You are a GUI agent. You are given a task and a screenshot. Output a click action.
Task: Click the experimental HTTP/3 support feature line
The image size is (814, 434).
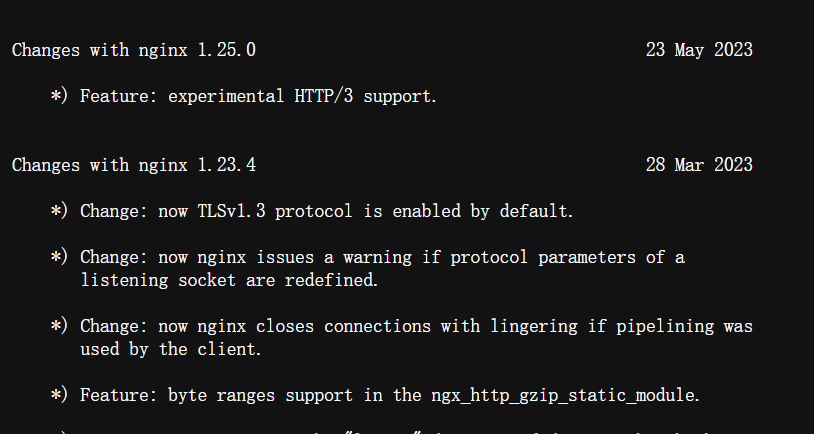(x=258, y=97)
